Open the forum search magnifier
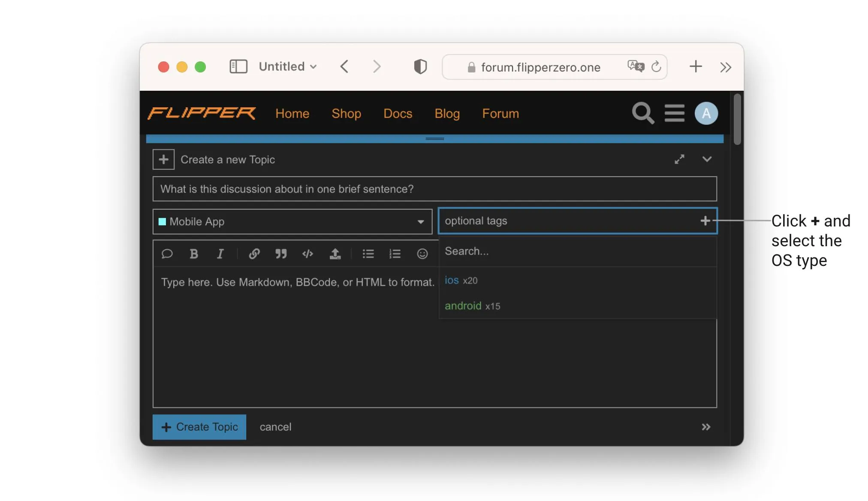 [643, 113]
